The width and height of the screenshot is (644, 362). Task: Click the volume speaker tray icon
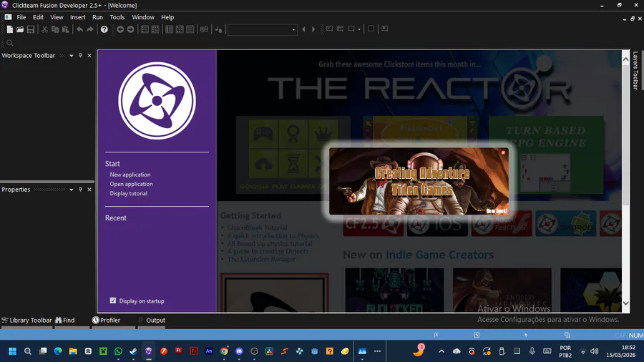594,351
